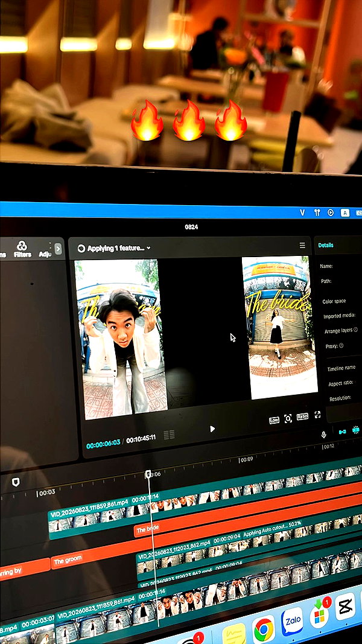Click the microphone voiceover icon

click(323, 434)
